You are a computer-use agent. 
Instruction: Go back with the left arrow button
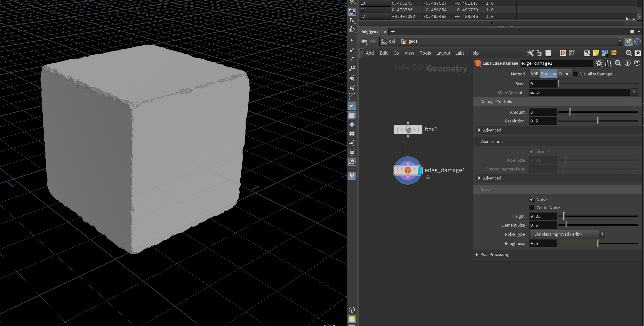click(364, 41)
